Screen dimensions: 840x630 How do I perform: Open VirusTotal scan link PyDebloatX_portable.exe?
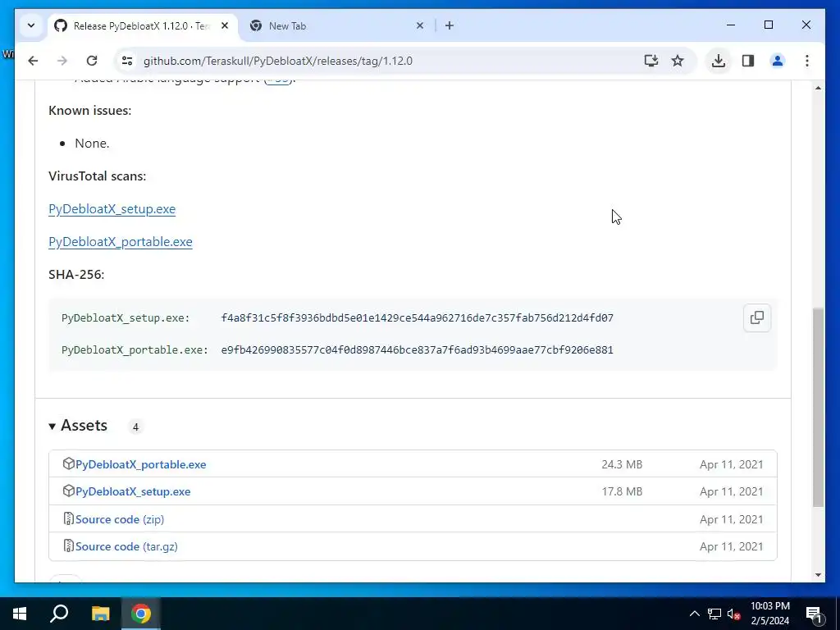click(x=121, y=242)
